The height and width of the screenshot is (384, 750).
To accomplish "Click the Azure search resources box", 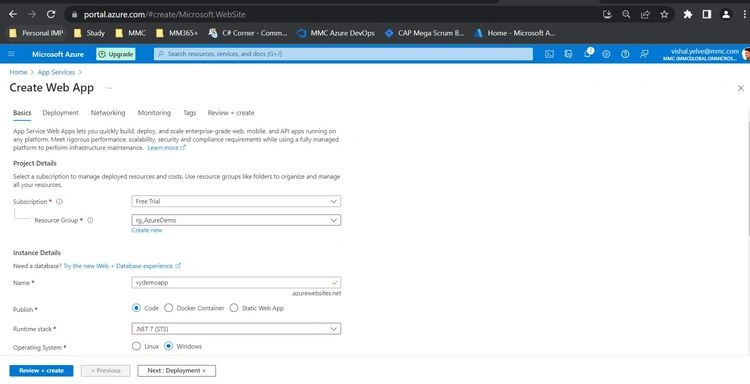I will [343, 54].
